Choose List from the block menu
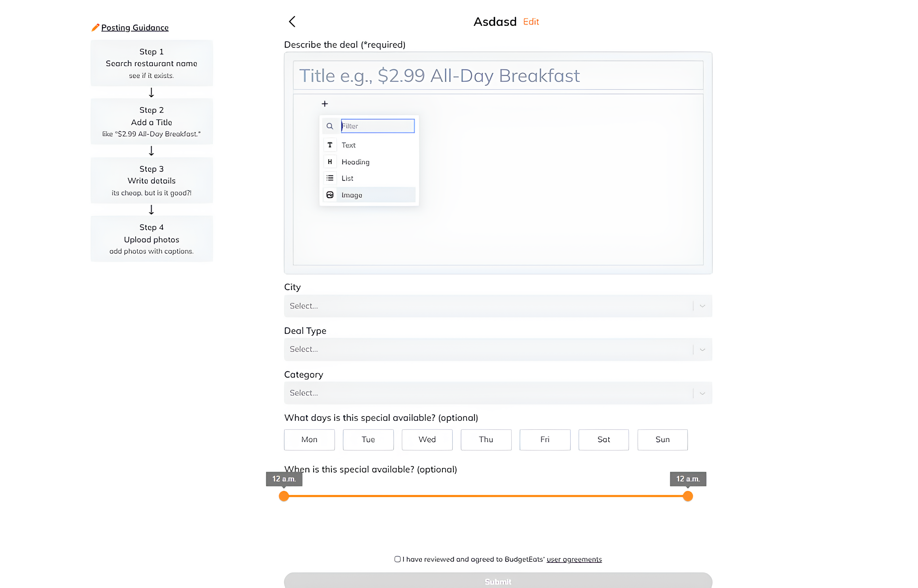The image size is (918, 588). coord(369,178)
